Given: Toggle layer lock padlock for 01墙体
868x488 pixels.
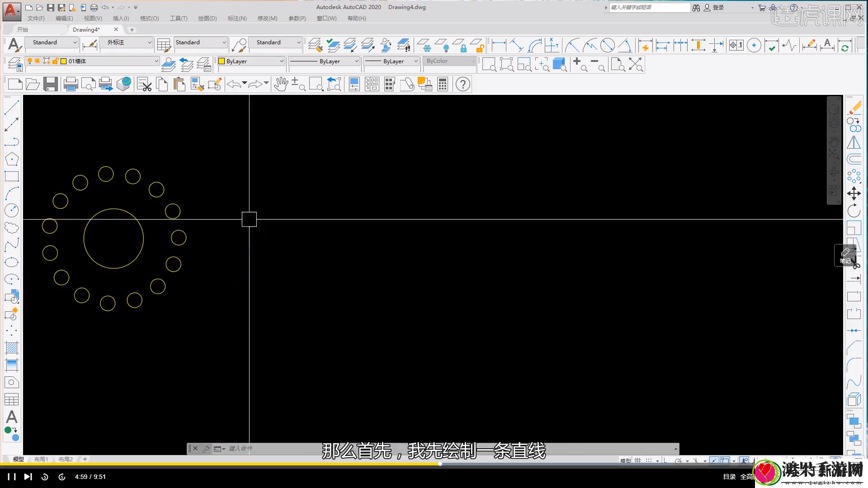Looking at the screenshot, I should (55, 61).
